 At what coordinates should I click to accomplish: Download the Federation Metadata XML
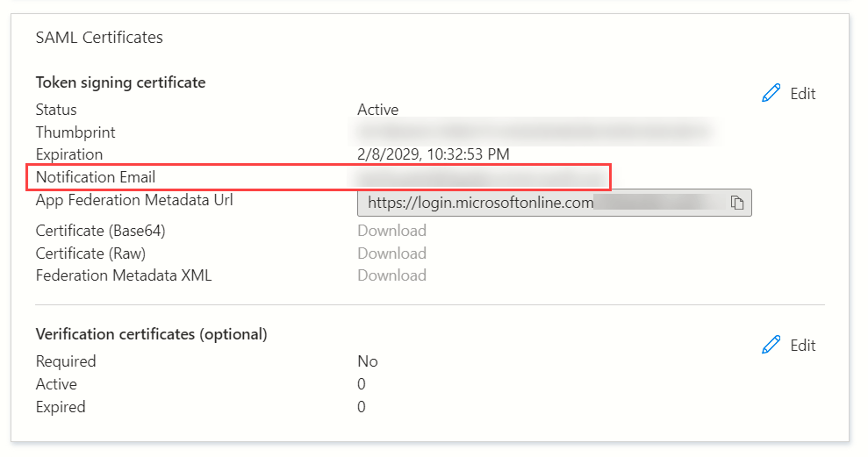pyautogui.click(x=392, y=275)
